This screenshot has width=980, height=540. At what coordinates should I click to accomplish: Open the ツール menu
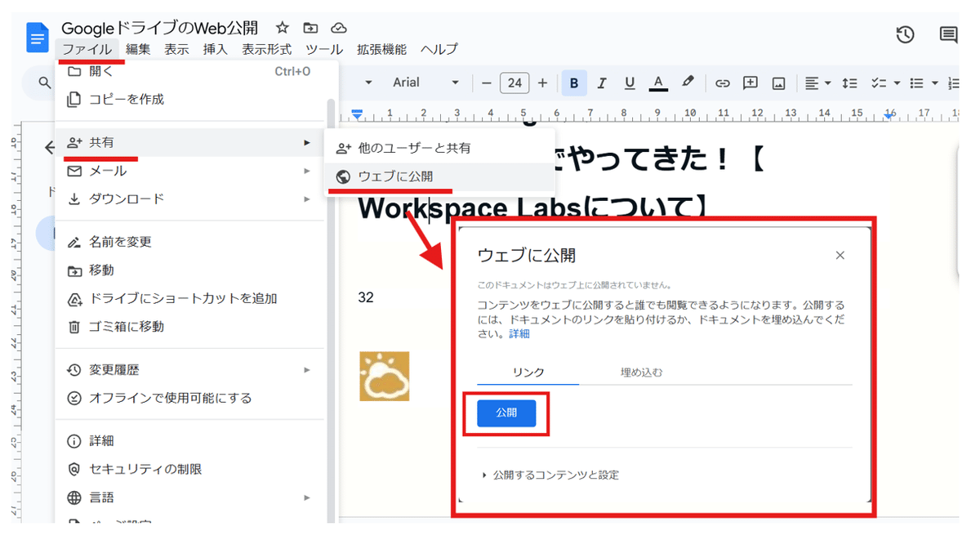pos(324,49)
